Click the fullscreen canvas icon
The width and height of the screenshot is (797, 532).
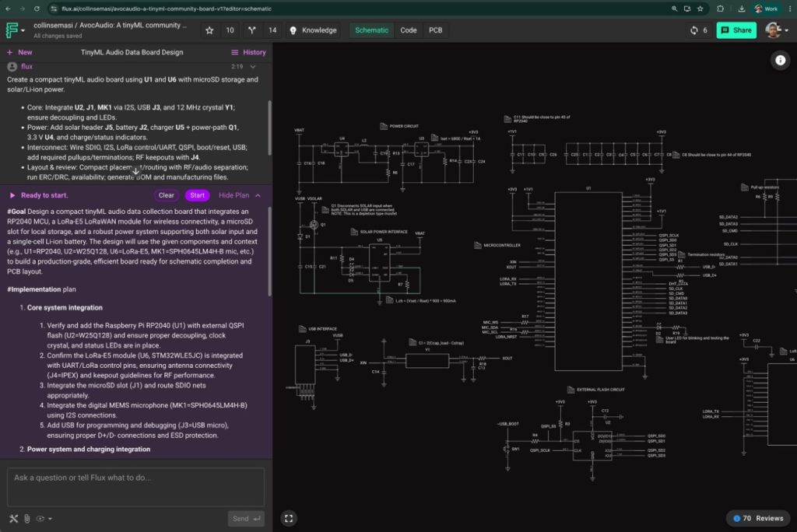[x=289, y=518]
